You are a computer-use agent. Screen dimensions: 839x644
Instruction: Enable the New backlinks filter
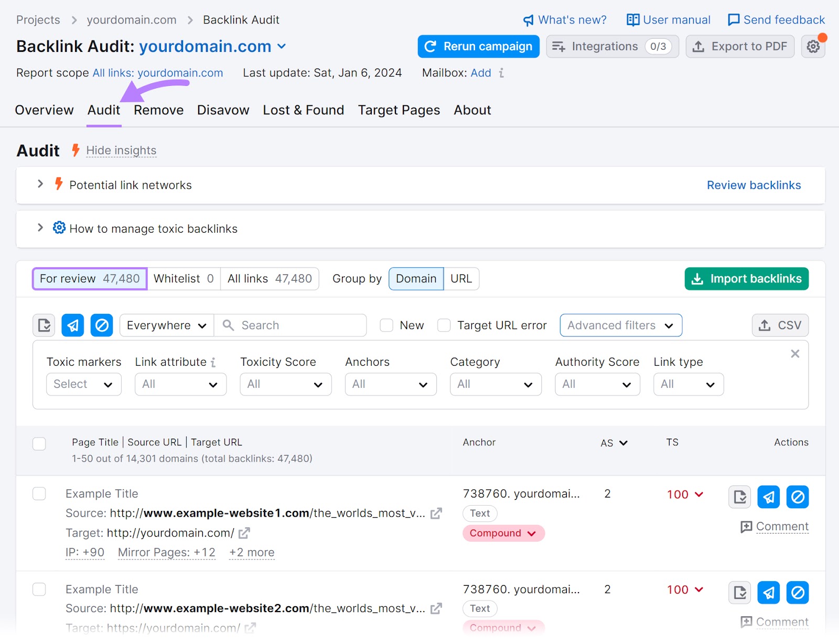click(x=386, y=325)
